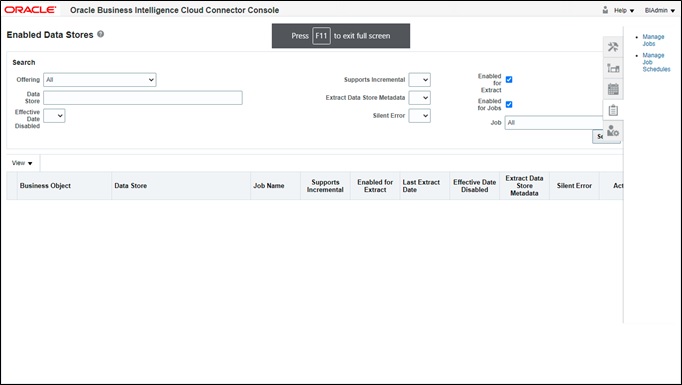Open the BIAdmin user menu
The image size is (682, 385).
[660, 10]
